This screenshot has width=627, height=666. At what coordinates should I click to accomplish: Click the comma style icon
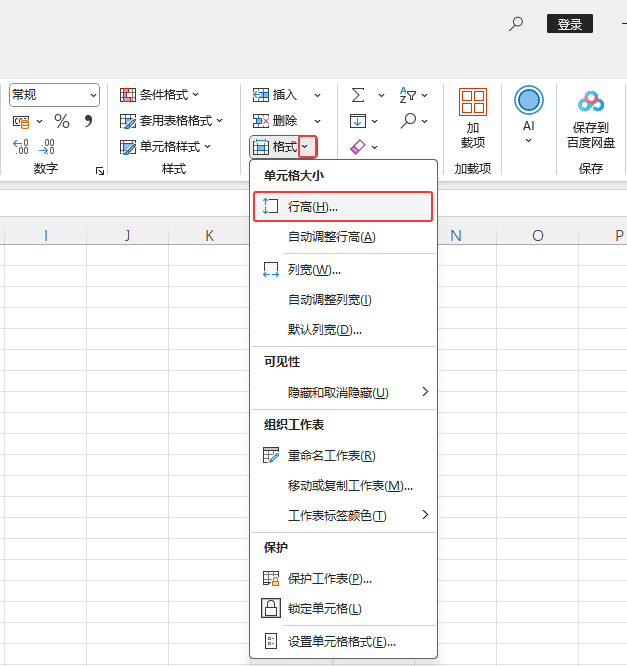coord(88,121)
